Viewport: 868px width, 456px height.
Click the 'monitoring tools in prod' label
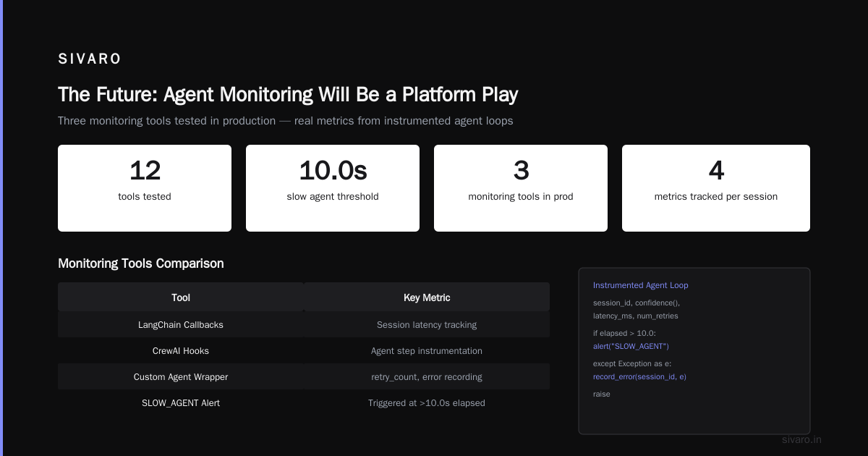[x=521, y=197]
